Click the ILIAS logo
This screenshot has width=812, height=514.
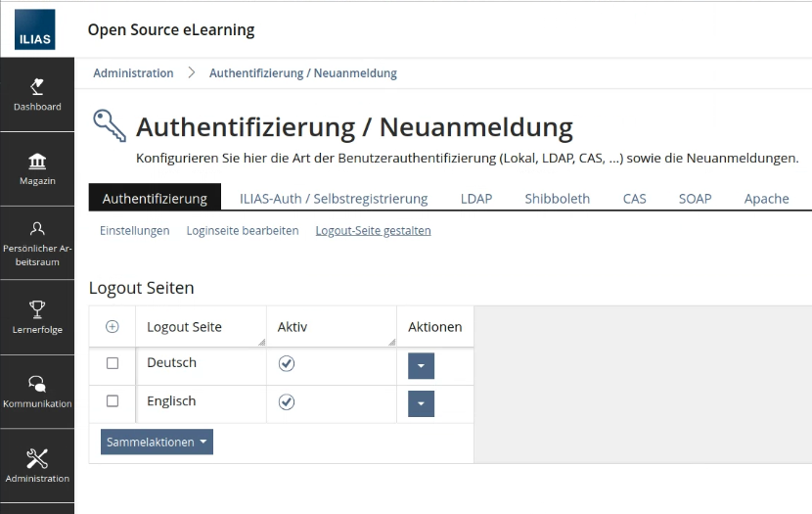[36, 30]
